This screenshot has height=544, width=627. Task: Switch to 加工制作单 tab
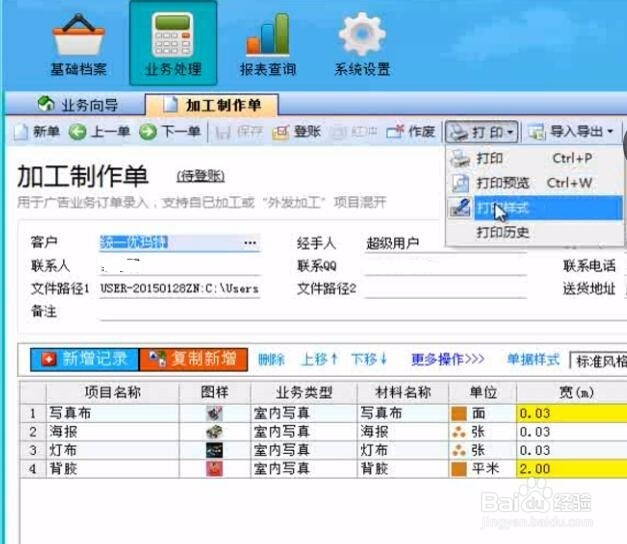[212, 105]
